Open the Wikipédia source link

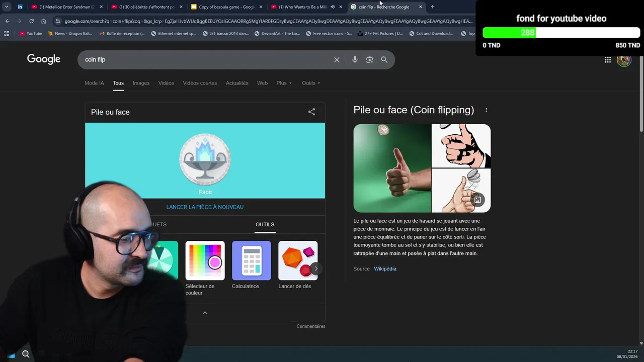pyautogui.click(x=385, y=269)
